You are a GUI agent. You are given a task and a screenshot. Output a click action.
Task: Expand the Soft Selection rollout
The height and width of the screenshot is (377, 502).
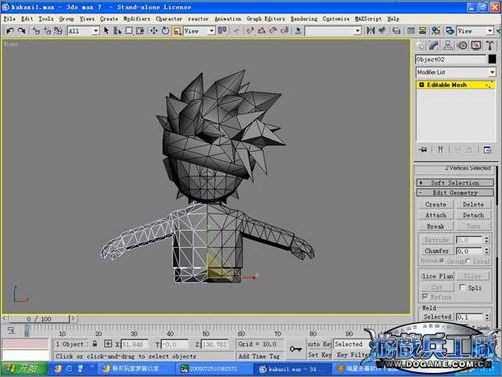click(455, 183)
